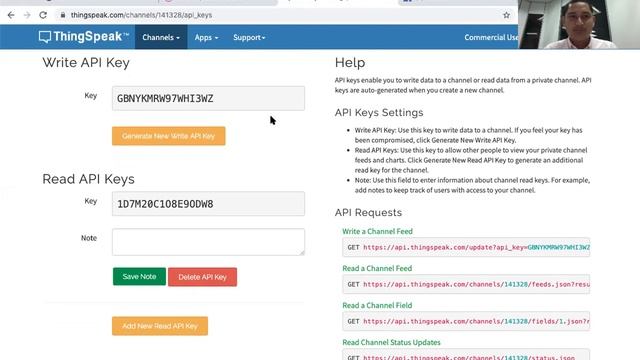Click the Help heading
The width and height of the screenshot is (640, 360).
click(350, 63)
